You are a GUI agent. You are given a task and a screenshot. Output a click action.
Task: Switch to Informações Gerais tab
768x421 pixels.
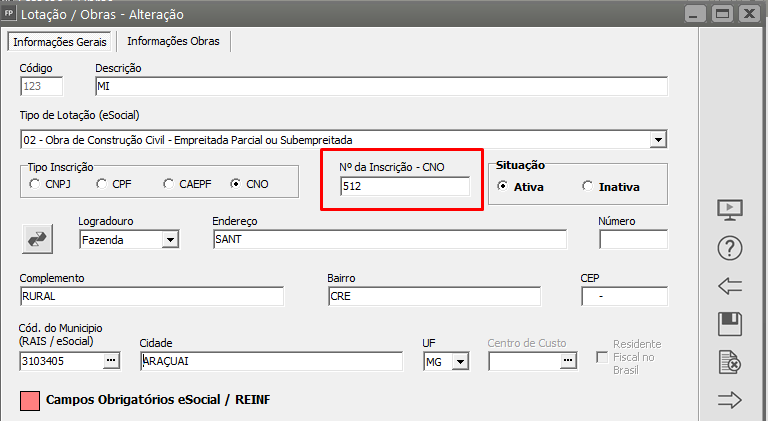click(60, 42)
